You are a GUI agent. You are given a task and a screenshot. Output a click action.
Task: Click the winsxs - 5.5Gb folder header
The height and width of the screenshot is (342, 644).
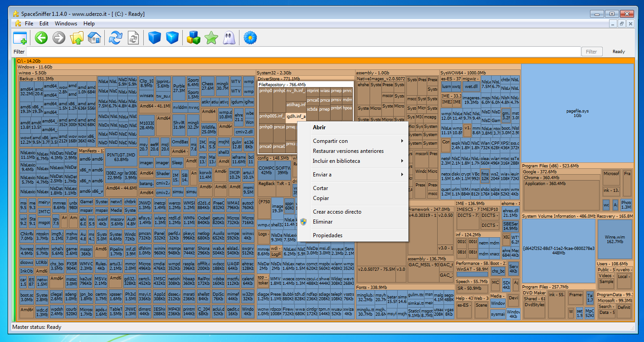pyautogui.click(x=33, y=73)
